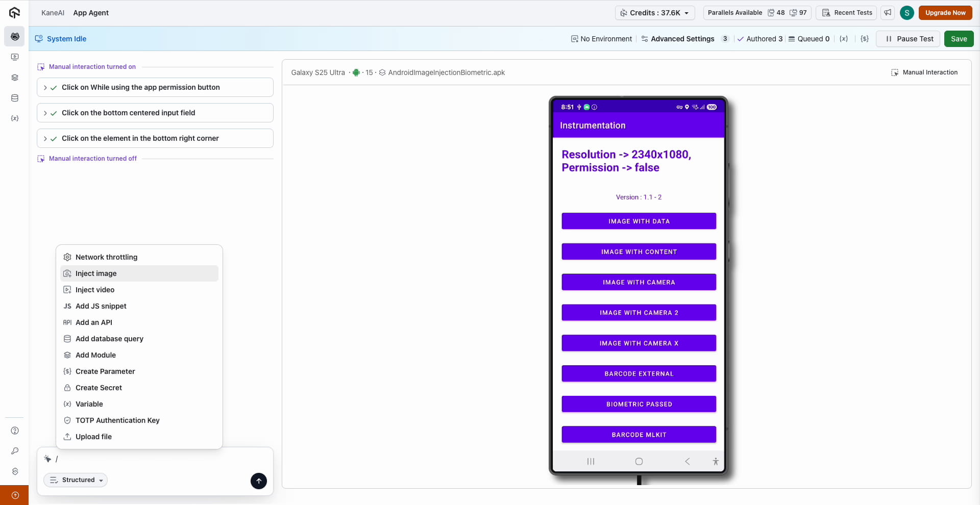
Task: Choose Network throttling from the menu
Action: pyautogui.click(x=106, y=257)
